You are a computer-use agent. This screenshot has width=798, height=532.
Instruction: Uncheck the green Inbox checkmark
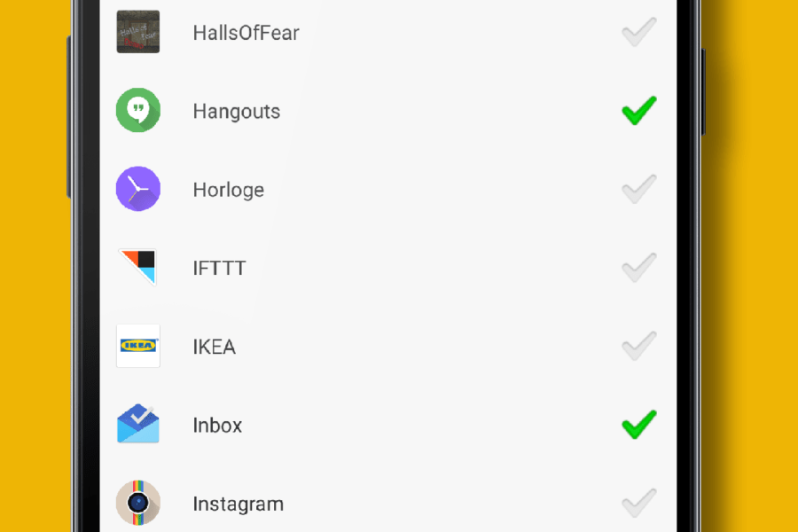[x=639, y=424]
